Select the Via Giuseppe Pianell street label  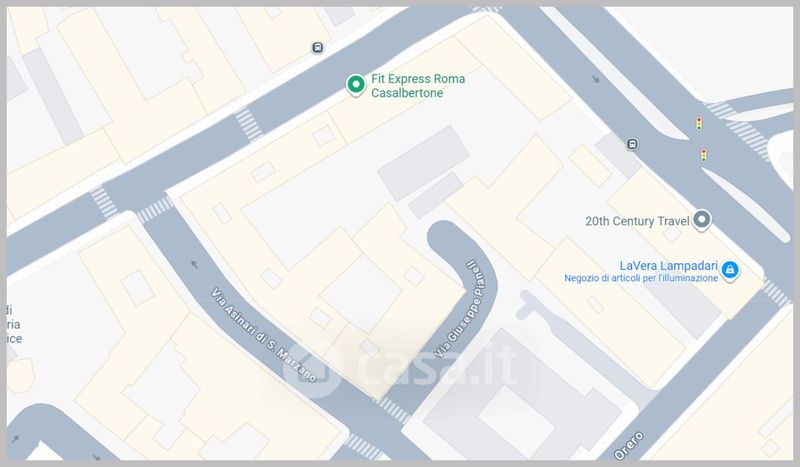[460, 309]
